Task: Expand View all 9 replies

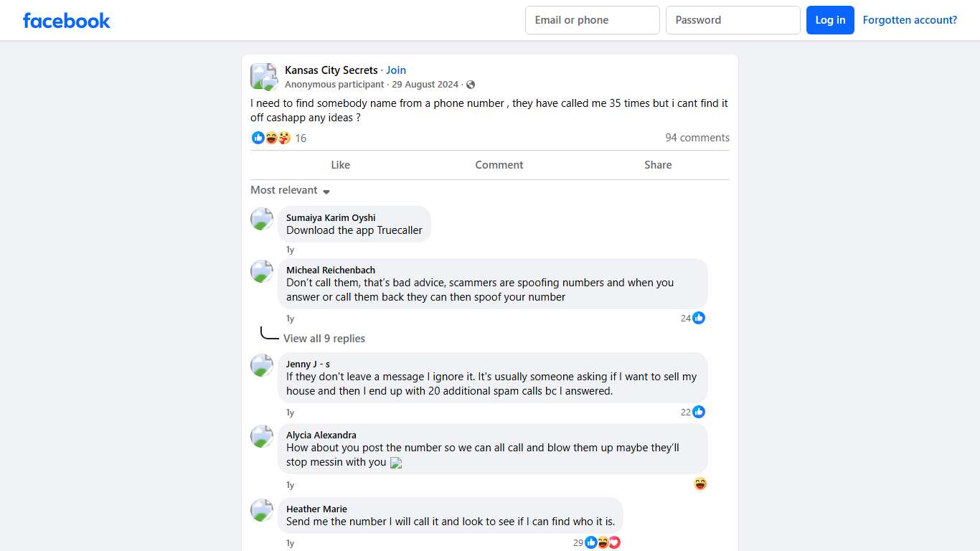Action: (324, 339)
